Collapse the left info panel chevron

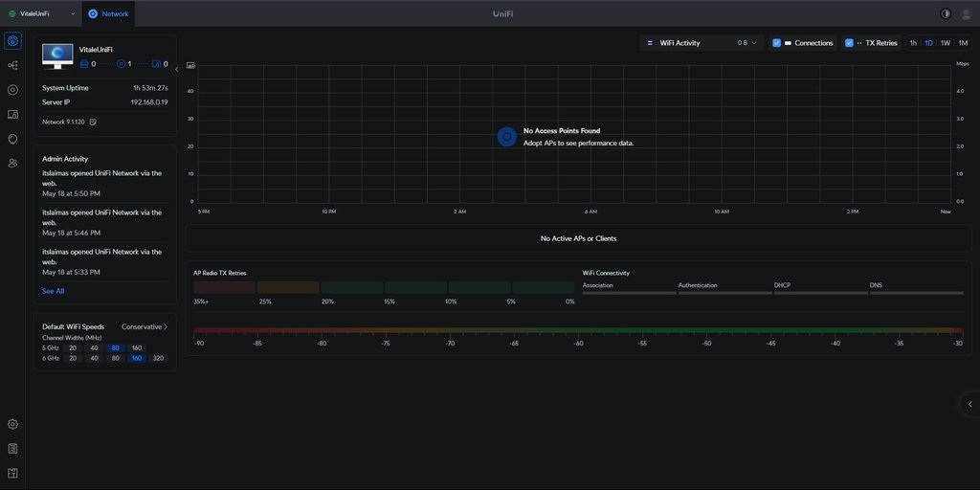(x=176, y=69)
